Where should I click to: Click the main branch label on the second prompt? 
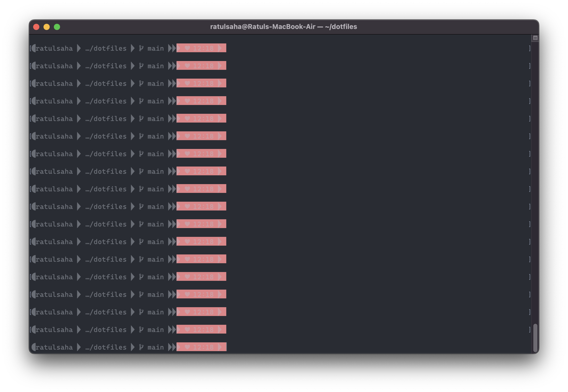coord(155,66)
